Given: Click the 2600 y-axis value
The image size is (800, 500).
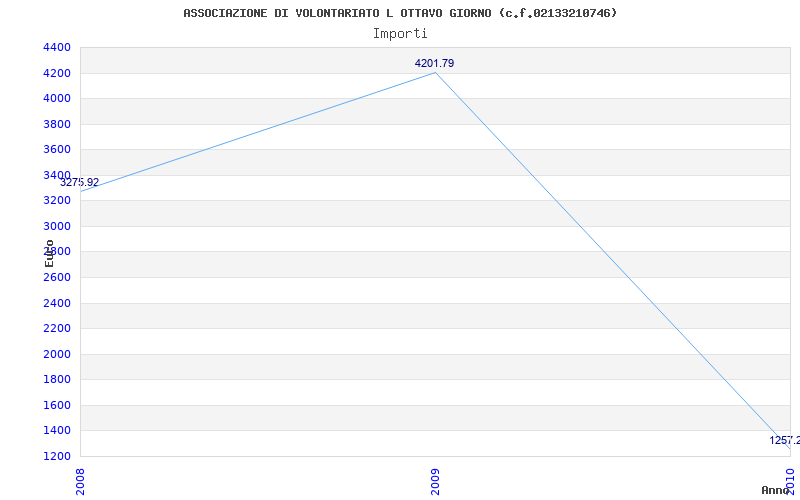Looking at the screenshot, I should point(57,278).
